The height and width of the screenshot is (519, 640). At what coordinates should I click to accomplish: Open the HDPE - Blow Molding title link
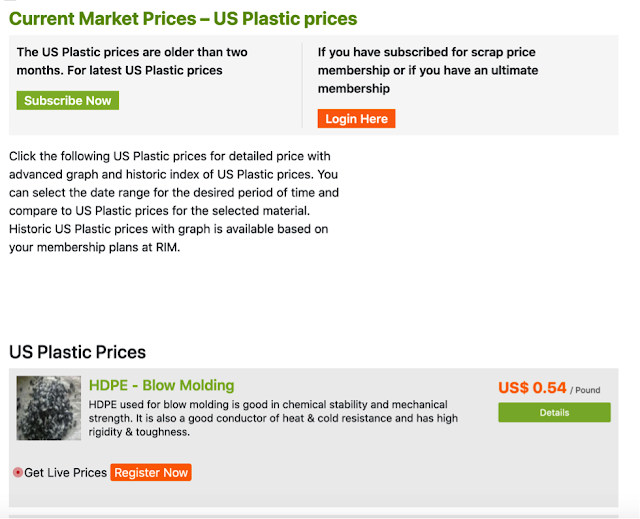(161, 385)
